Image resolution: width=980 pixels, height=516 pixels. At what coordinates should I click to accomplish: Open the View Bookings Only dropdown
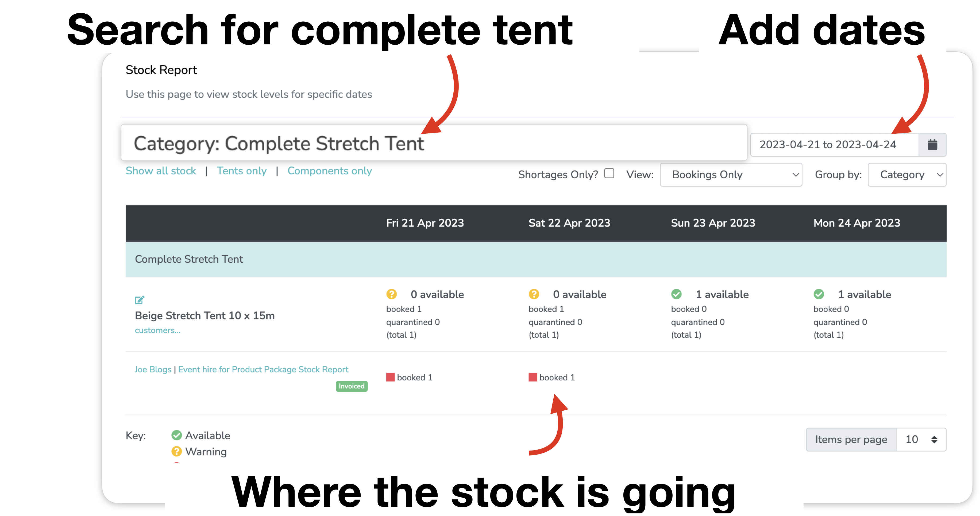coord(731,175)
